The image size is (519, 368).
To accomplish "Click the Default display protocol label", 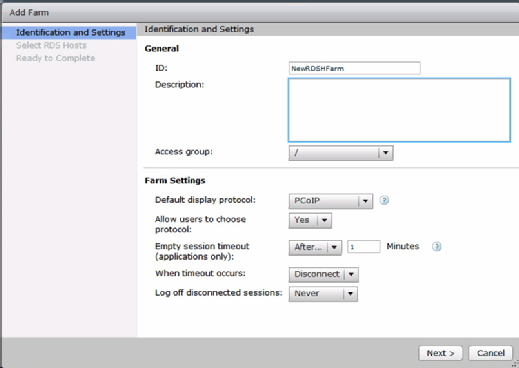I will click(x=205, y=200).
